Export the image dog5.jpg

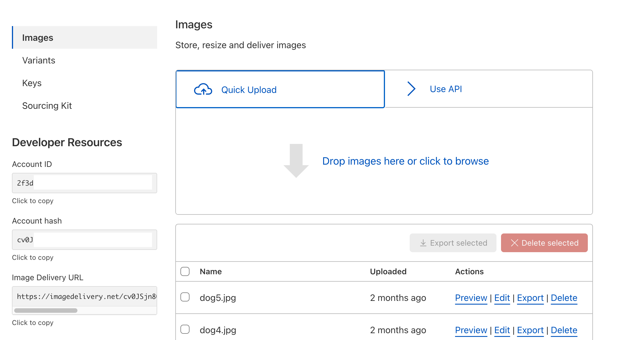530,298
